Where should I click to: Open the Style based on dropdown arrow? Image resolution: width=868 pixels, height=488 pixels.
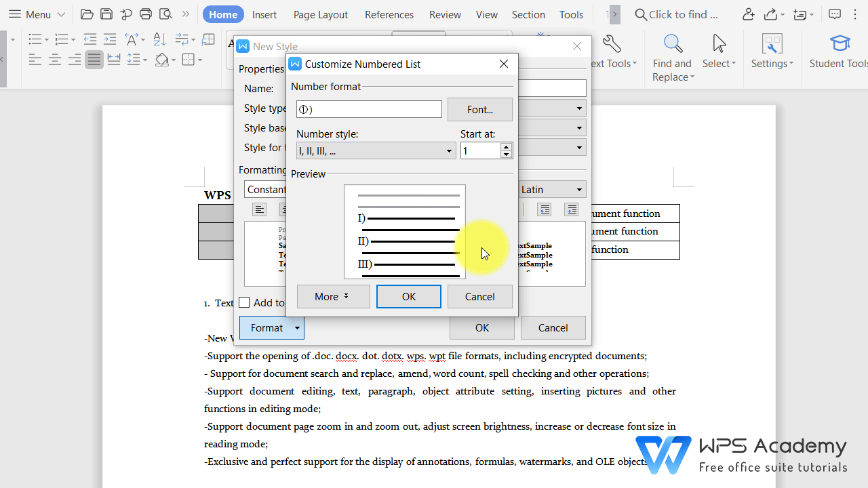(580, 128)
